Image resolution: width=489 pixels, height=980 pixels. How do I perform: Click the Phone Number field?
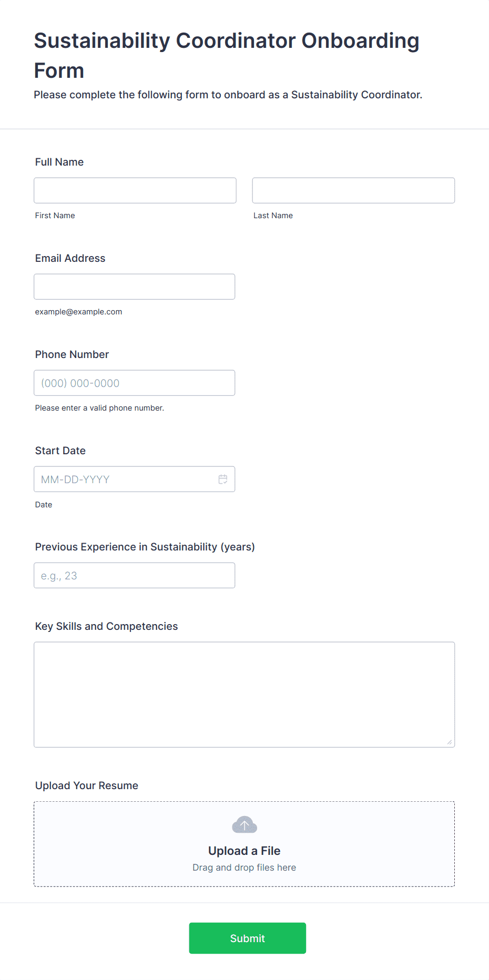135,383
